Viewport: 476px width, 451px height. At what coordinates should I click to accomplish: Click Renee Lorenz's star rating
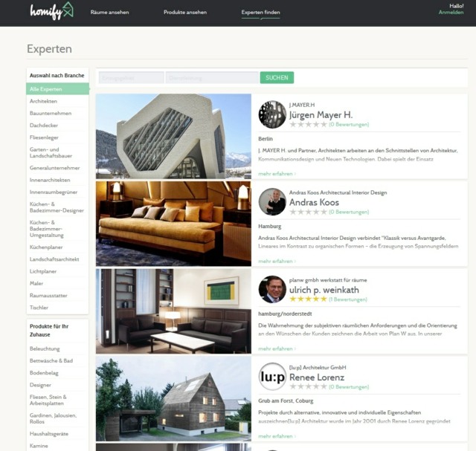tap(308, 386)
